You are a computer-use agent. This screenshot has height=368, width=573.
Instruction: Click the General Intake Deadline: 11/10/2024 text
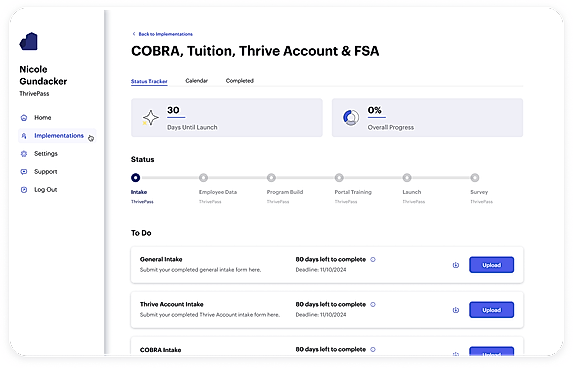click(321, 270)
